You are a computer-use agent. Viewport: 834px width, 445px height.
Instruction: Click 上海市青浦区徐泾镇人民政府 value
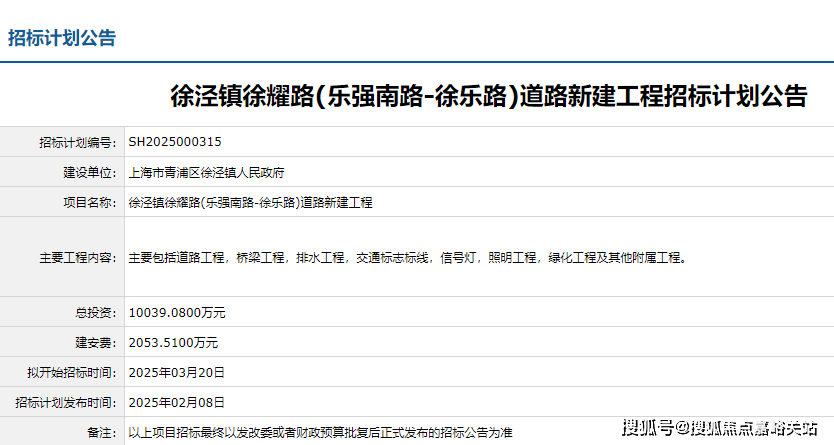(x=207, y=172)
